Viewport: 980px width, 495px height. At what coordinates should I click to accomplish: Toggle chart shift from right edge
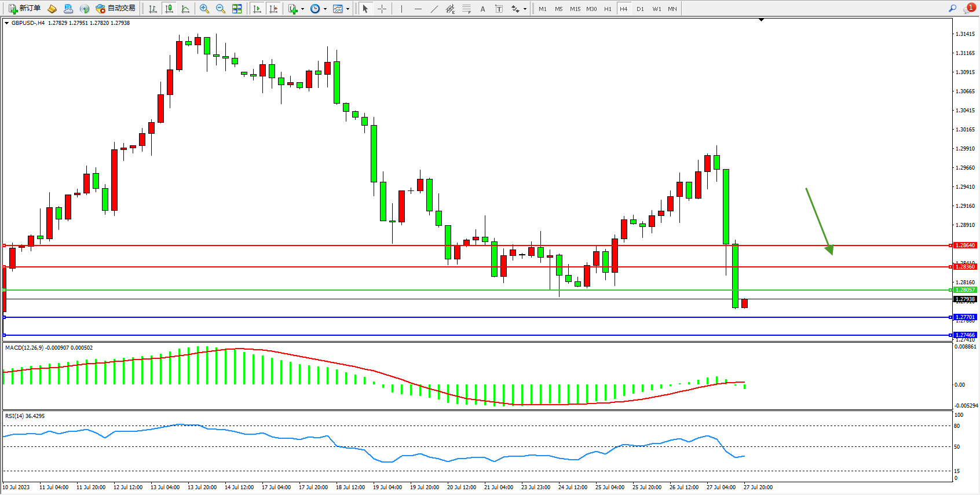click(274, 9)
